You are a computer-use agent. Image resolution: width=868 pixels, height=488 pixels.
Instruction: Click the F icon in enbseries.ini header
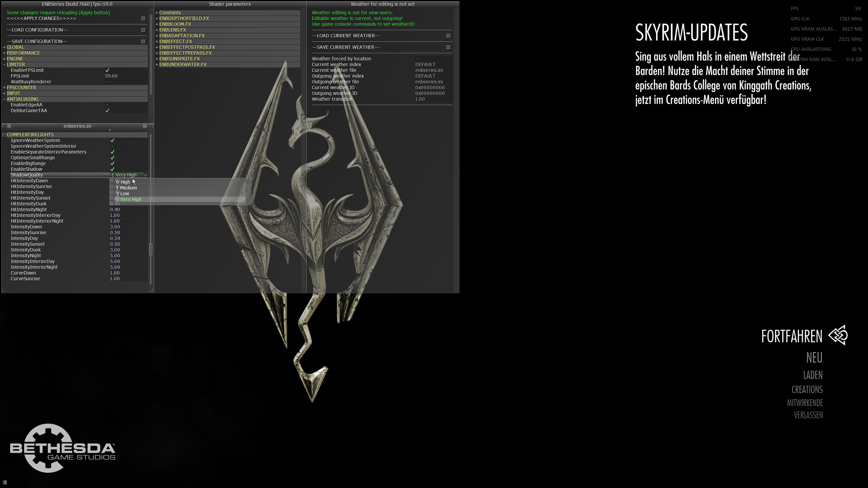[9, 126]
